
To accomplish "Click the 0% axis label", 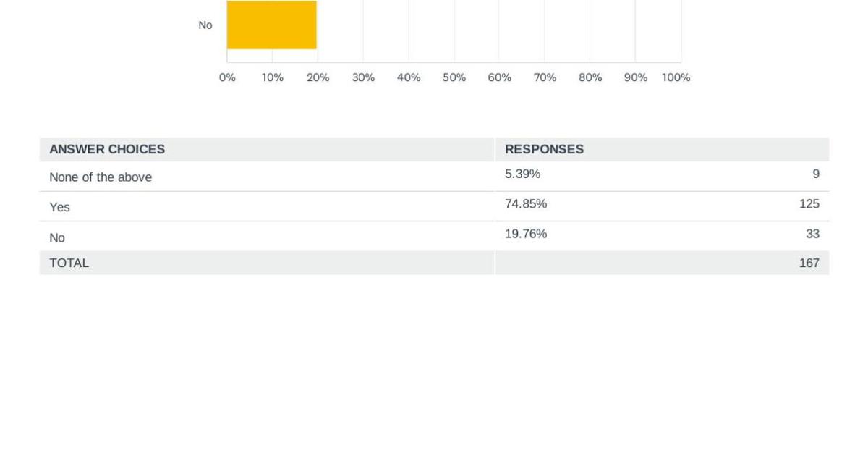I will click(x=227, y=77).
